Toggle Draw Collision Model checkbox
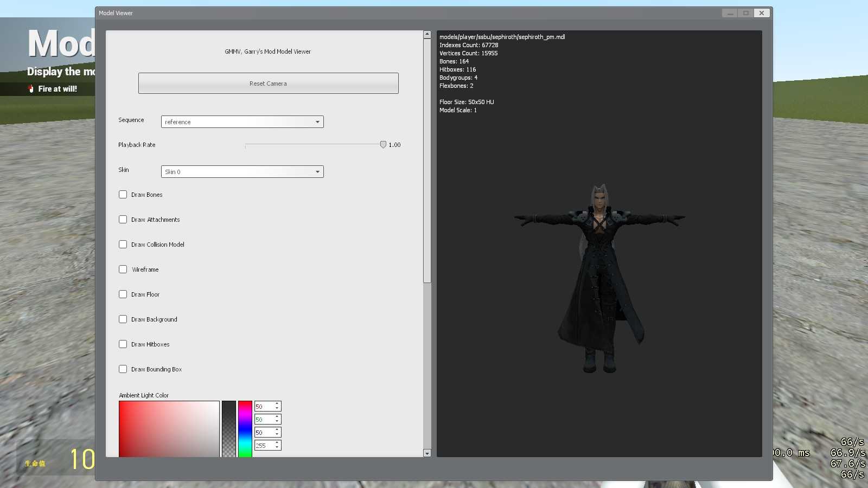Image resolution: width=868 pixels, height=488 pixels. (123, 244)
